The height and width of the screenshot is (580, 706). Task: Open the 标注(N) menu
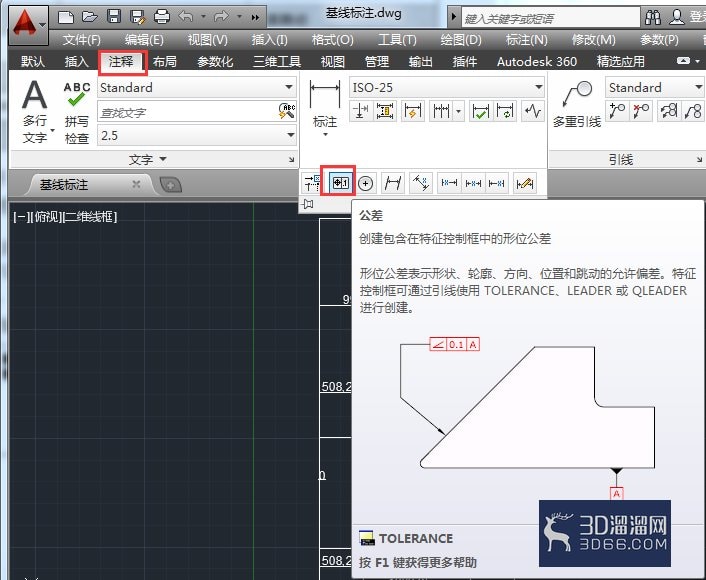pyautogui.click(x=526, y=40)
